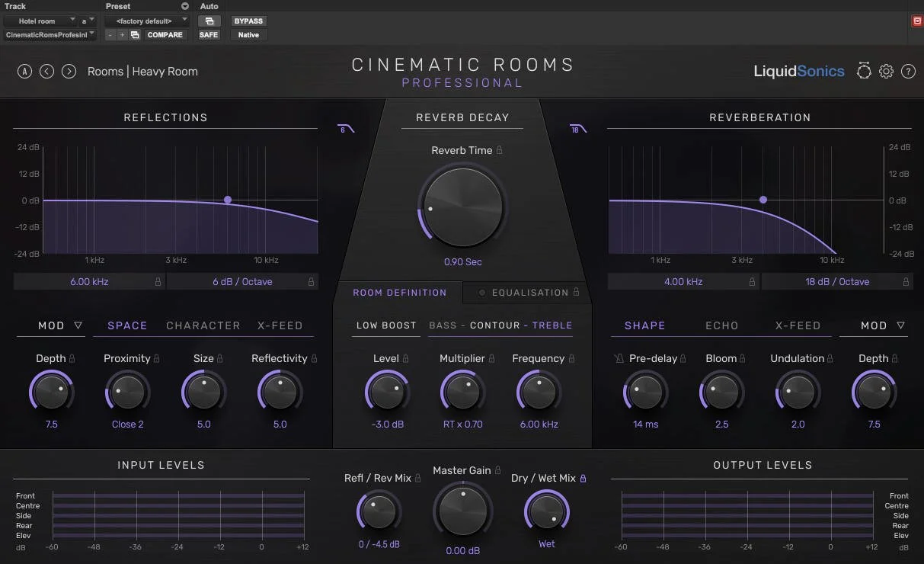Image resolution: width=924 pixels, height=564 pixels.
Task: Select the EQUALISATION tab
Action: [530, 293]
